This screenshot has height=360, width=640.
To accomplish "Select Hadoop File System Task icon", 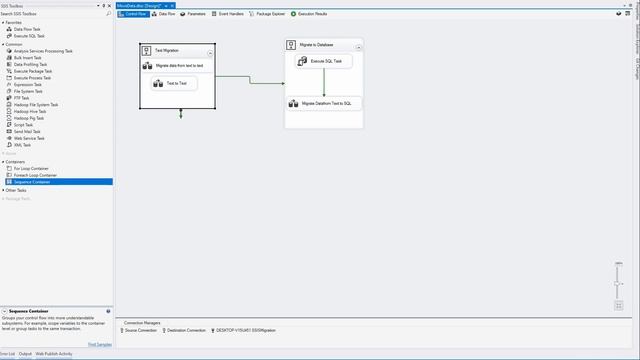I will tap(9, 105).
